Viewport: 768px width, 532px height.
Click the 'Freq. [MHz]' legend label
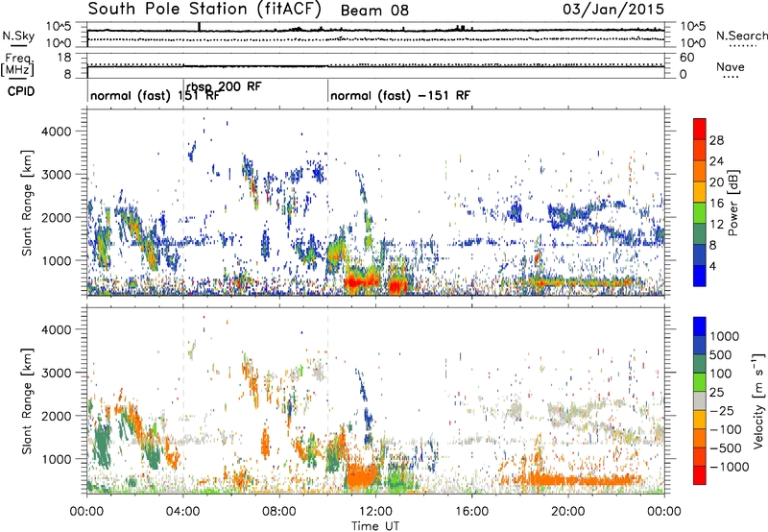(x=18, y=65)
